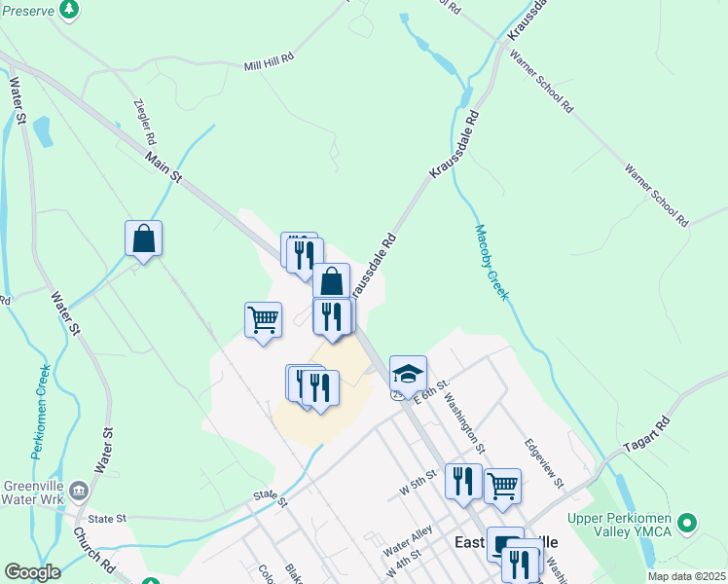Click the restaurant marker near W 5th St
Viewport: 728px width, 584px height.
coord(463,484)
